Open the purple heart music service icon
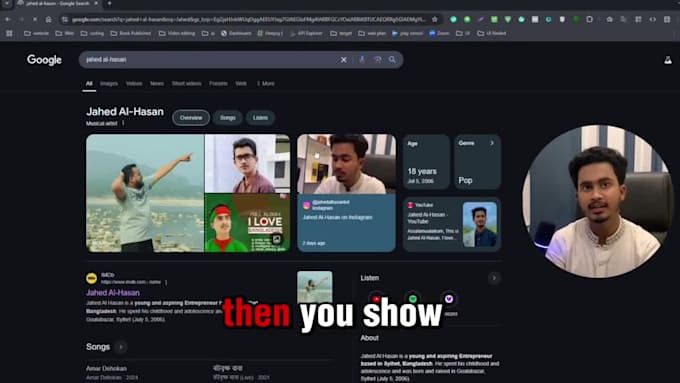 449,299
